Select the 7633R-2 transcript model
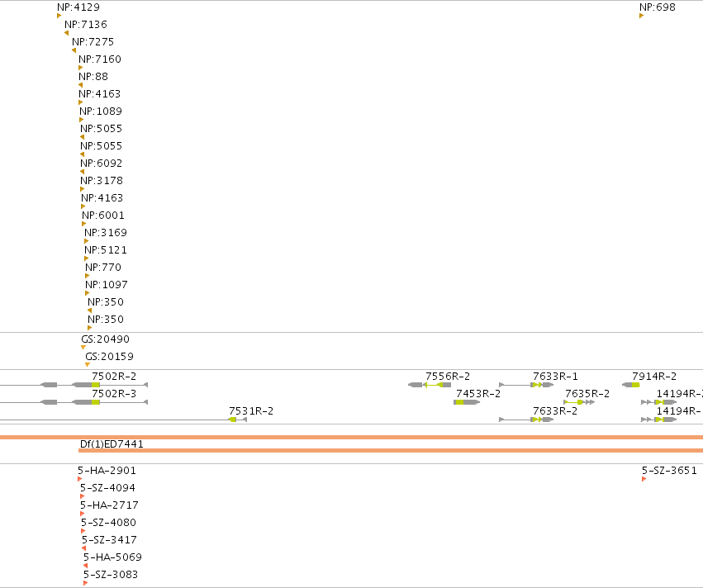 click(526, 420)
